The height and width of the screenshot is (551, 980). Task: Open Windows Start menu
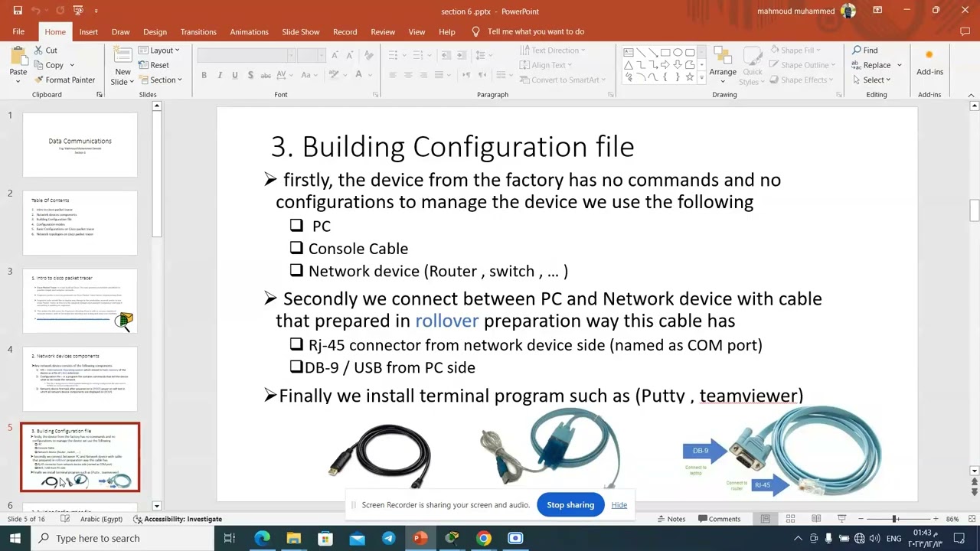coord(15,538)
